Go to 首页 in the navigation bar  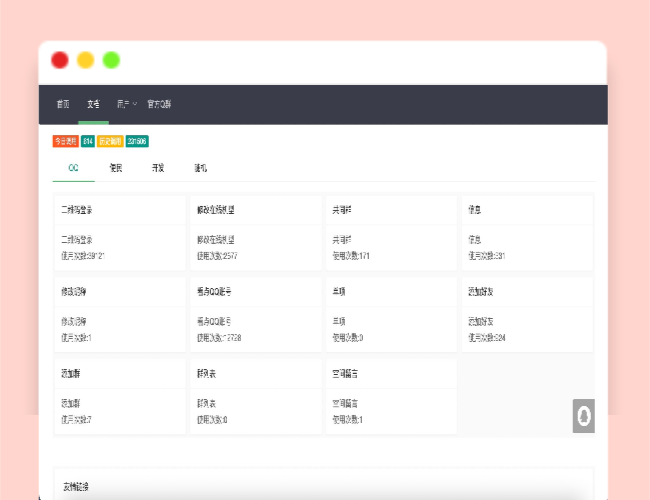(63, 104)
